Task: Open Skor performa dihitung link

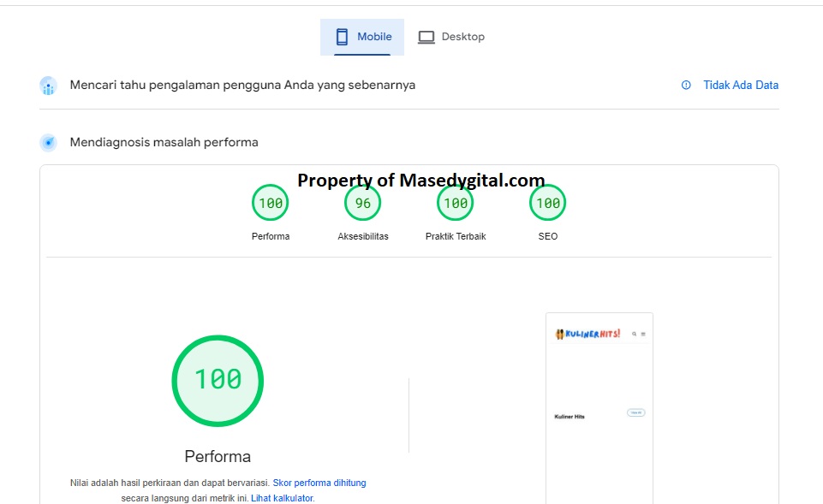Action: tap(319, 483)
